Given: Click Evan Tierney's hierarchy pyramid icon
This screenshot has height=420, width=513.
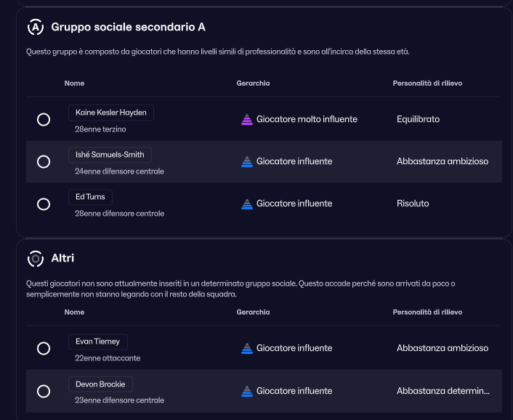Looking at the screenshot, I should pyautogui.click(x=247, y=348).
